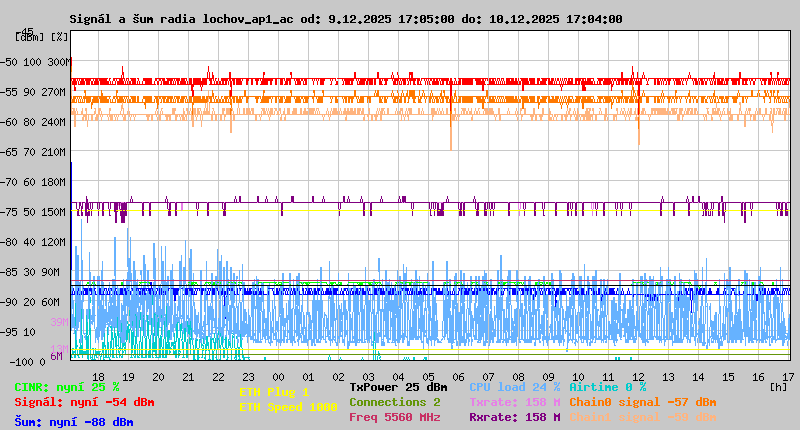Click the CPU load legend entry
800x430 pixels.
click(x=515, y=386)
